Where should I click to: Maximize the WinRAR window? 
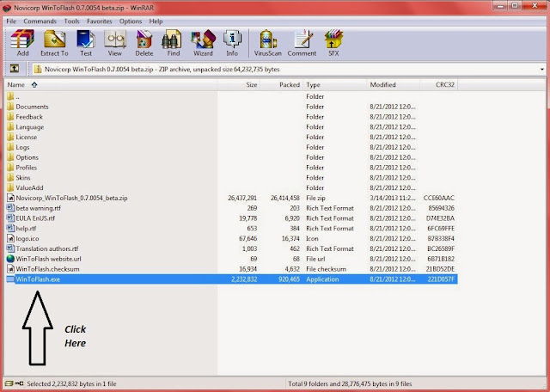click(515, 6)
